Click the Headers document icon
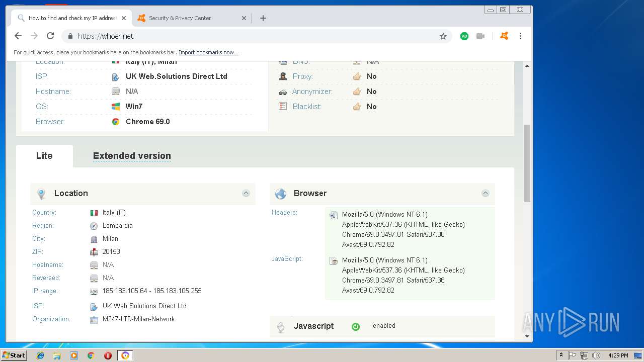The height and width of the screenshot is (362, 644). (333, 215)
